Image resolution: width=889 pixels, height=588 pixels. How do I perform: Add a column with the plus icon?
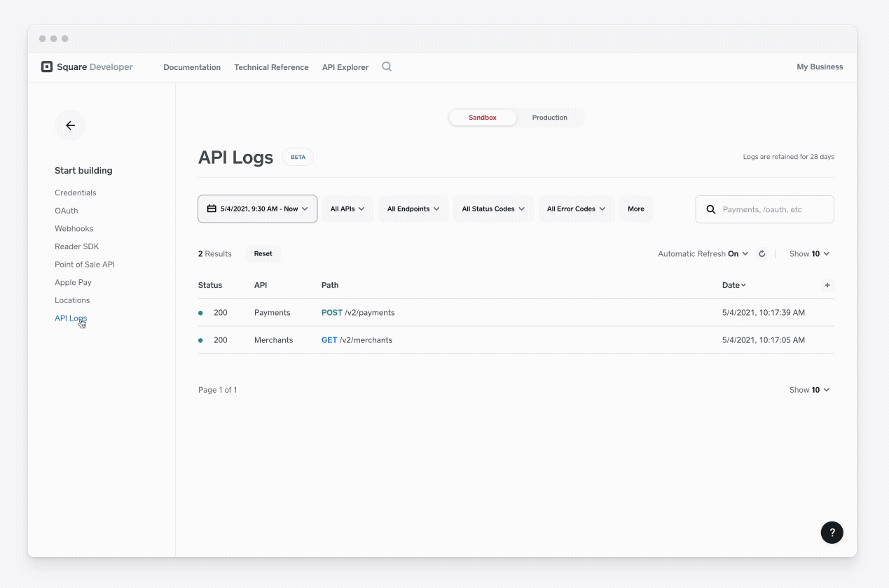(x=827, y=285)
